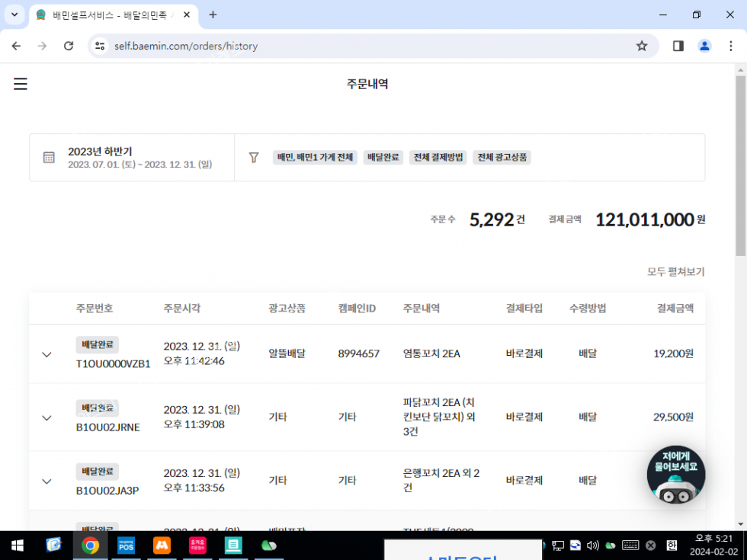This screenshot has height=560, width=747.
Task: Open the Chrome tab search dropdown
Action: tap(14, 14)
